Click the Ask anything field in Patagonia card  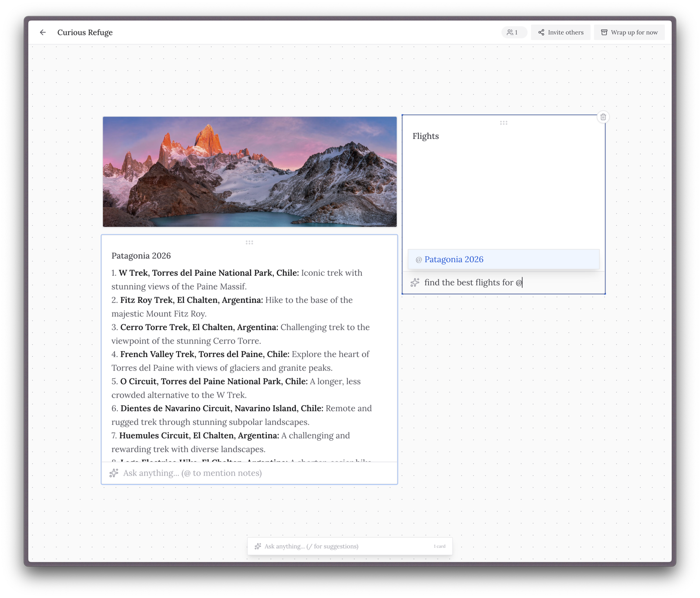pyautogui.click(x=249, y=473)
